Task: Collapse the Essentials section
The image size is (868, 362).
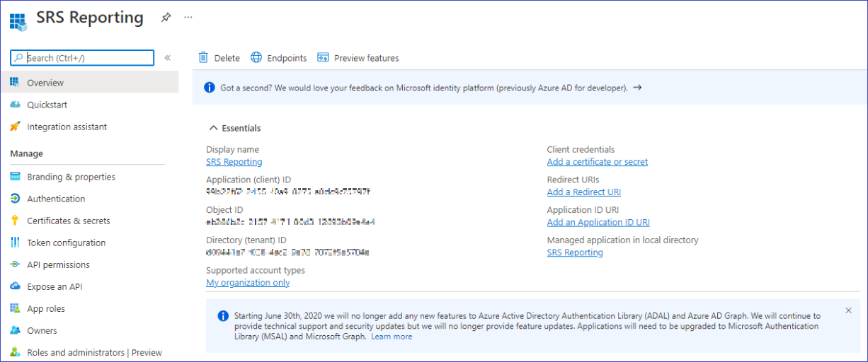Action: coord(212,128)
